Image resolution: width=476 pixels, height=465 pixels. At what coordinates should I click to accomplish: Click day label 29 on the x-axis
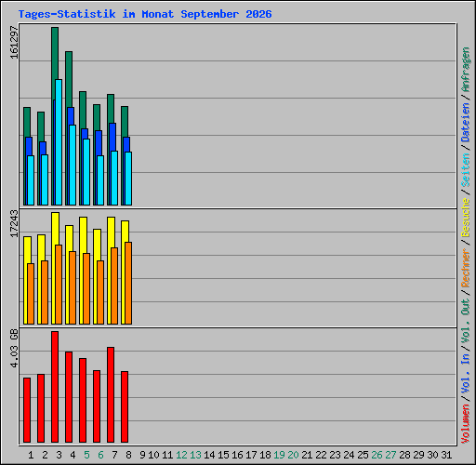click(418, 455)
